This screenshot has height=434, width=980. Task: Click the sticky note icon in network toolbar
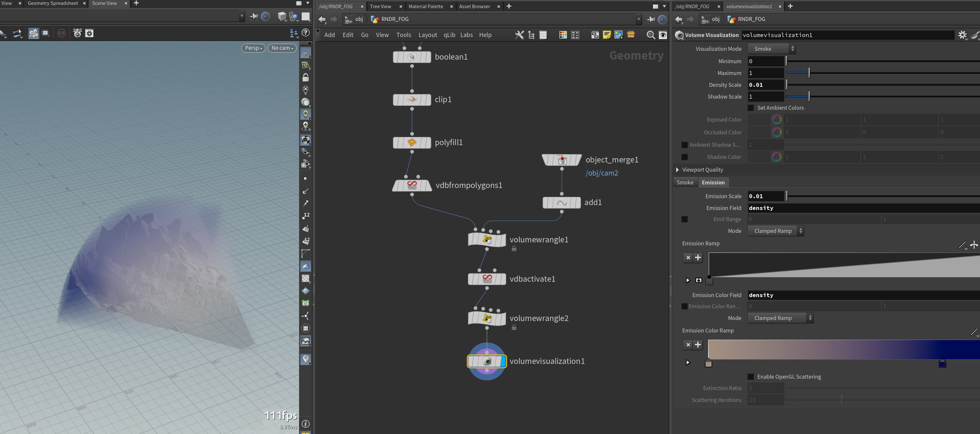(607, 35)
